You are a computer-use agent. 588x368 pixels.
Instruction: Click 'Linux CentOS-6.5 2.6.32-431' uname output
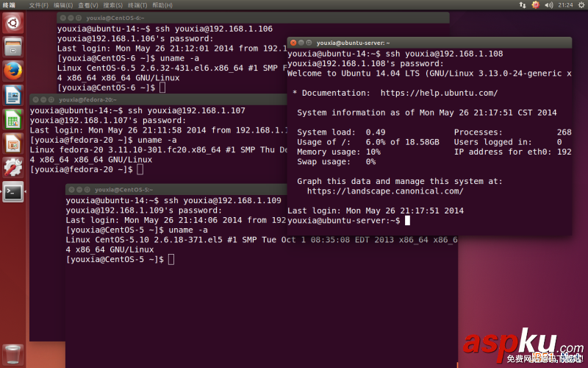coord(172,68)
